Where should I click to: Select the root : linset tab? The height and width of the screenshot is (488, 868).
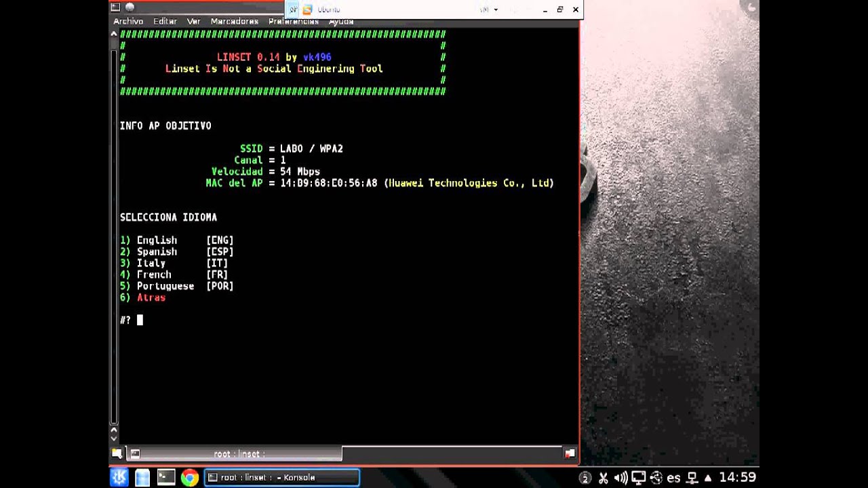coord(235,453)
